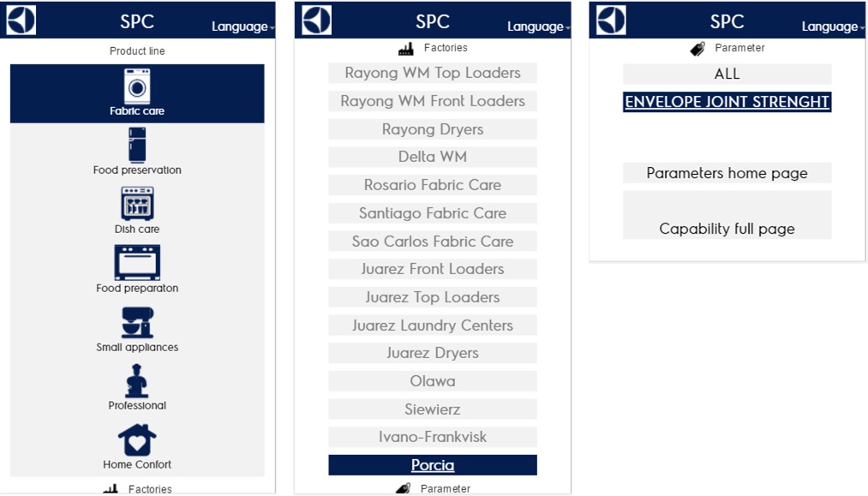This screenshot has width=868, height=496.
Task: Select the ENVELOPE JOINT STRENGHT parameter
Action: [x=727, y=102]
